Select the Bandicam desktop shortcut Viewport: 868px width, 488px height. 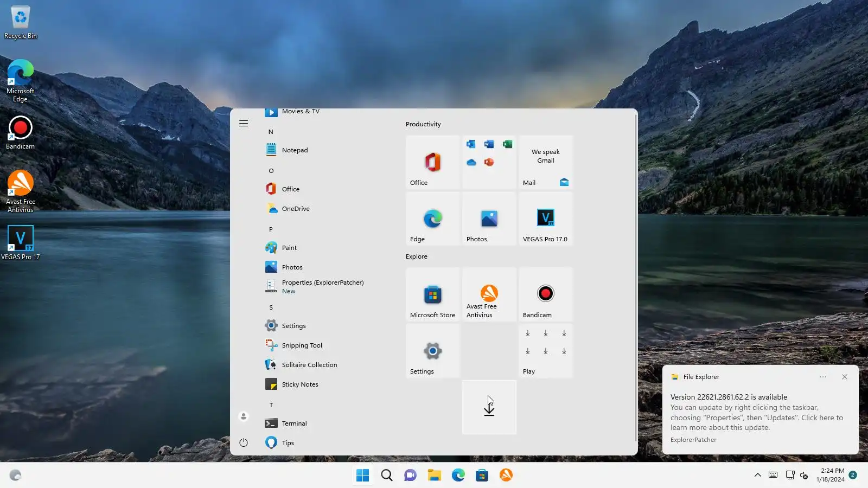coord(21,133)
